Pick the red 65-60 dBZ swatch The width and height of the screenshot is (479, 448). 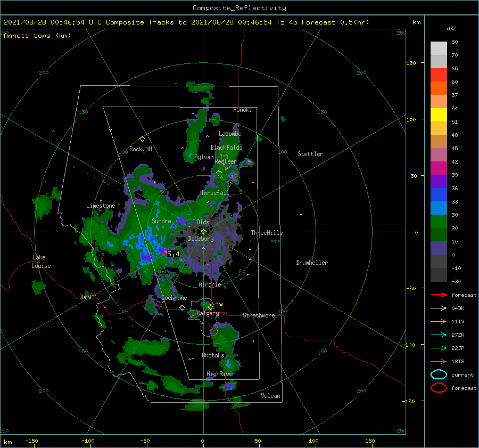pyautogui.click(x=439, y=75)
